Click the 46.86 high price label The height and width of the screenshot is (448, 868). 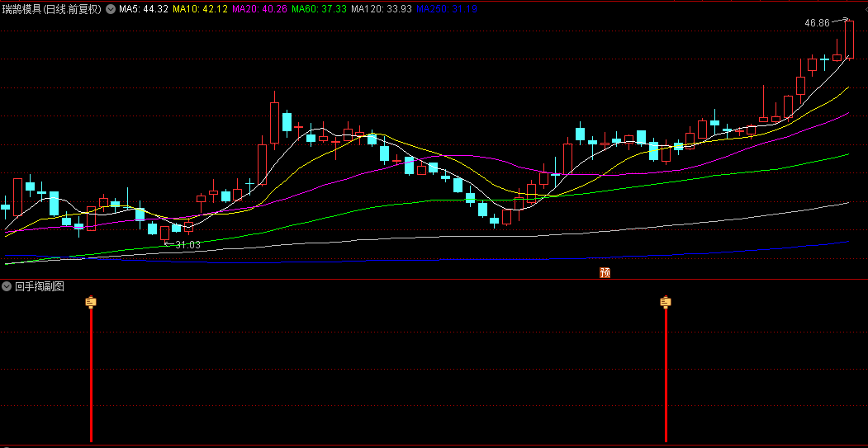(x=817, y=22)
